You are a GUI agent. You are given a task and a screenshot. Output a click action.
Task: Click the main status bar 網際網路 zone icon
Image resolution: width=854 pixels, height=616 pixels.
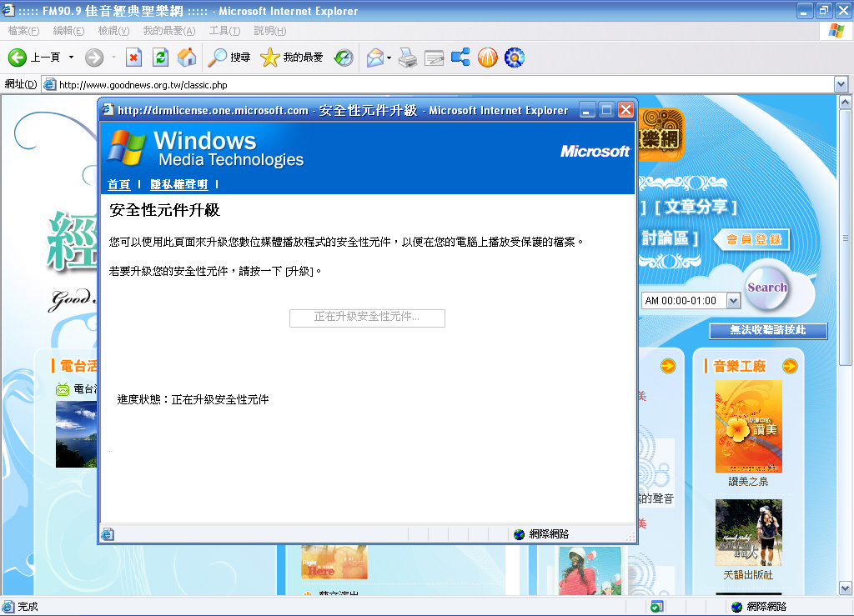[737, 607]
